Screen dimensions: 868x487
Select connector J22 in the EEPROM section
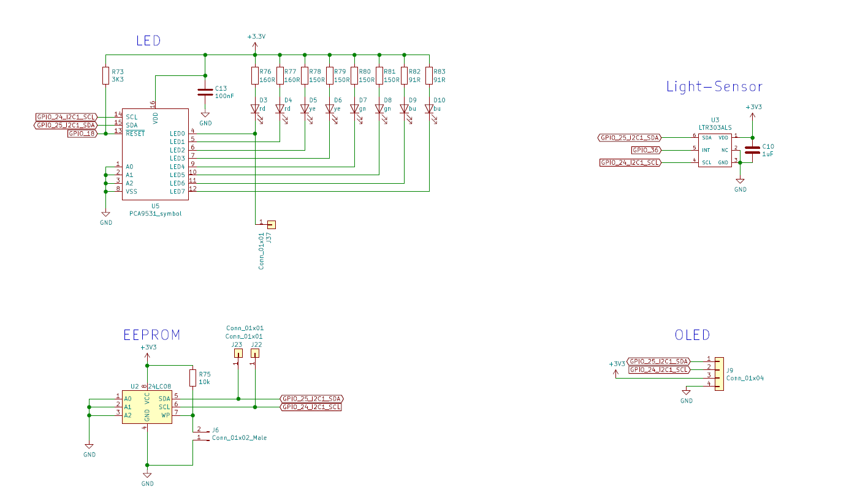(254, 352)
